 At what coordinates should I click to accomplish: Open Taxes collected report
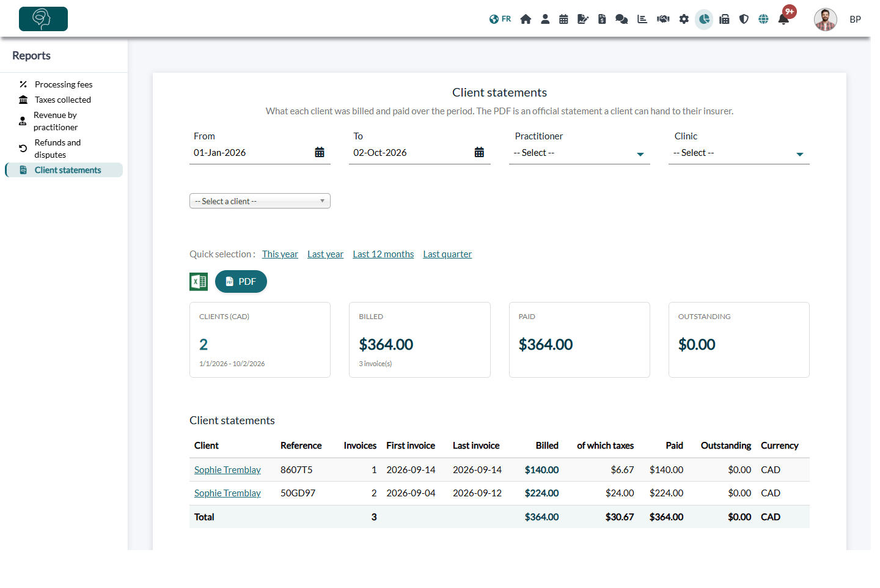click(x=62, y=100)
